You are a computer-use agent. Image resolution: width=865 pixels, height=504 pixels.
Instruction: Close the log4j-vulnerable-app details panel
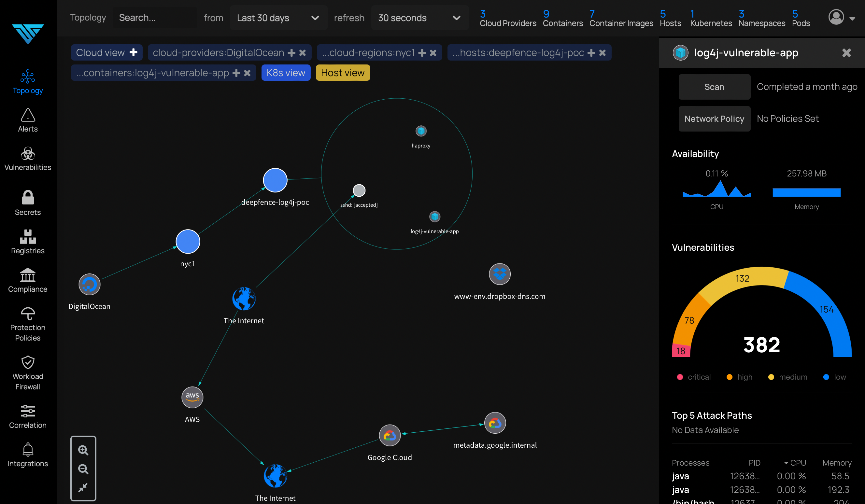(846, 52)
